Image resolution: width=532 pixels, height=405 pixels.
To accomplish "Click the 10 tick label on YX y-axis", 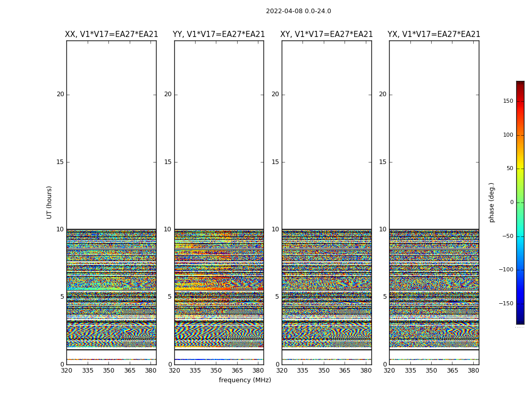I will tap(383, 229).
